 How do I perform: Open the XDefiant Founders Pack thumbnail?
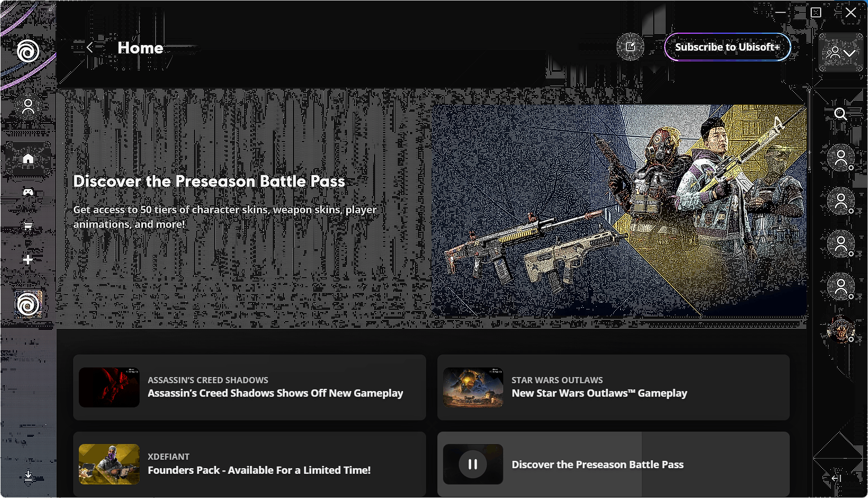click(109, 464)
